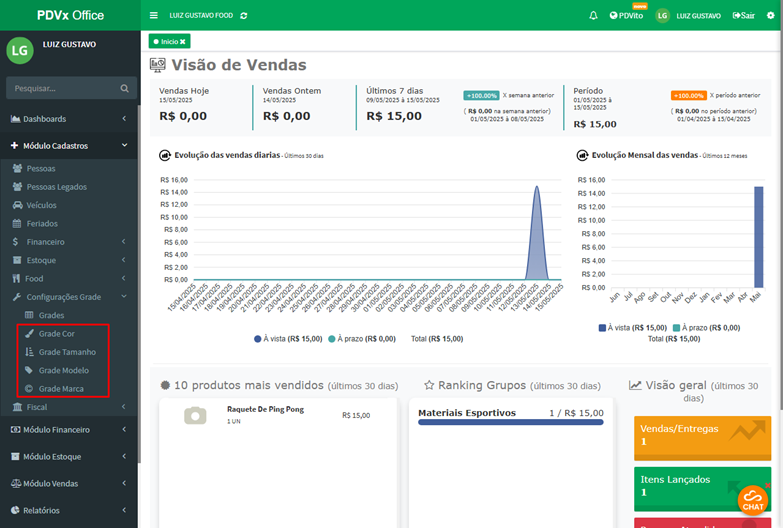The width and height of the screenshot is (783, 528).
Task: Click the Pesquisar search field
Action: point(60,88)
